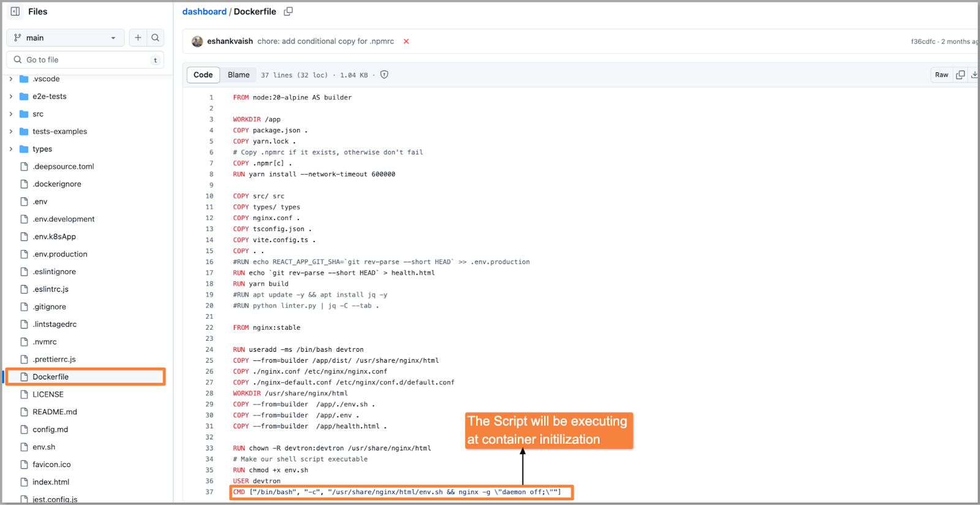Click line number 37
Screen dimensions: 980x505
point(209,492)
